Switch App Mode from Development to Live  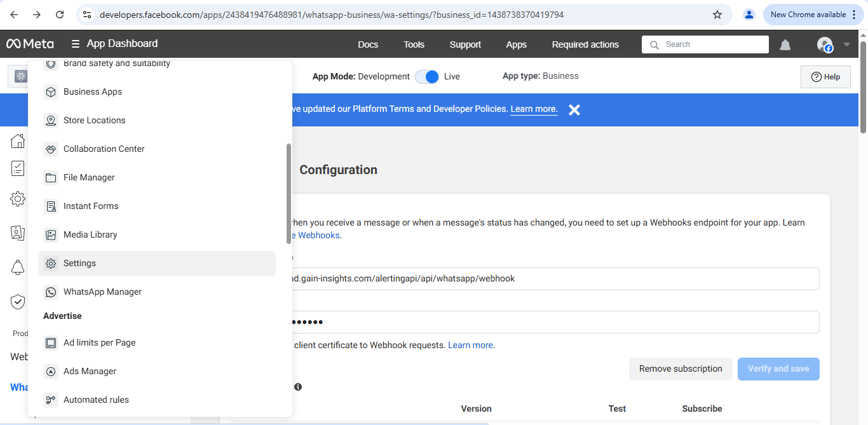426,76
